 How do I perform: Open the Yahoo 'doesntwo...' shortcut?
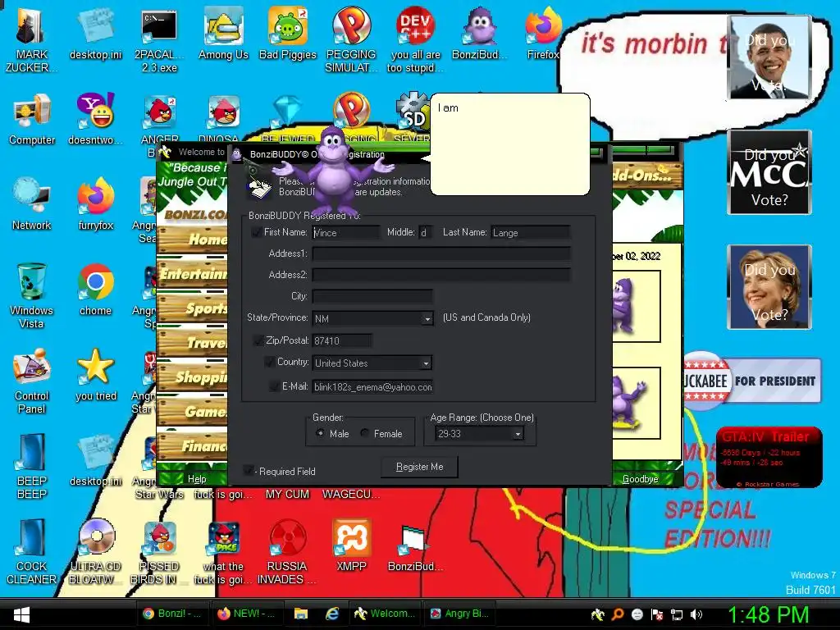point(95,119)
